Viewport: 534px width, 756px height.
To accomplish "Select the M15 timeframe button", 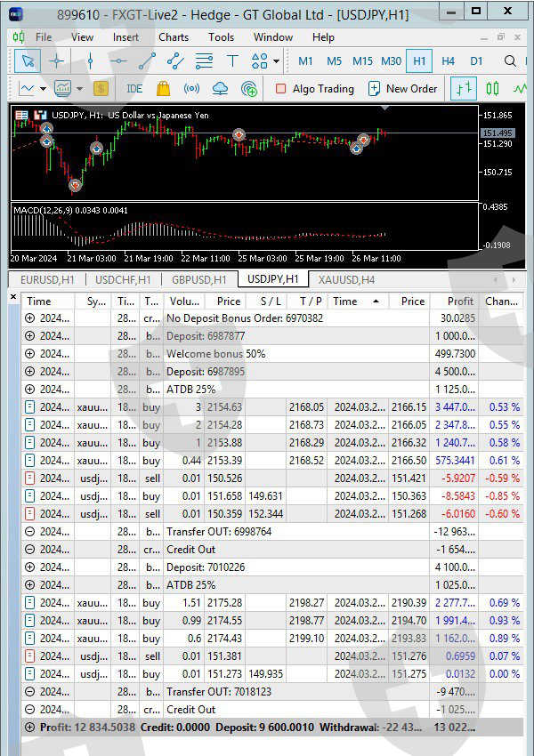I will pyautogui.click(x=362, y=61).
